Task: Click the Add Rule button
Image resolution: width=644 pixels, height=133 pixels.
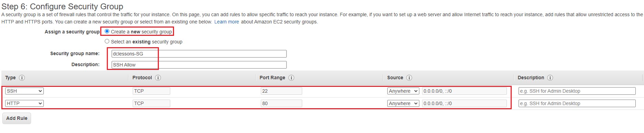Action: click(17, 118)
